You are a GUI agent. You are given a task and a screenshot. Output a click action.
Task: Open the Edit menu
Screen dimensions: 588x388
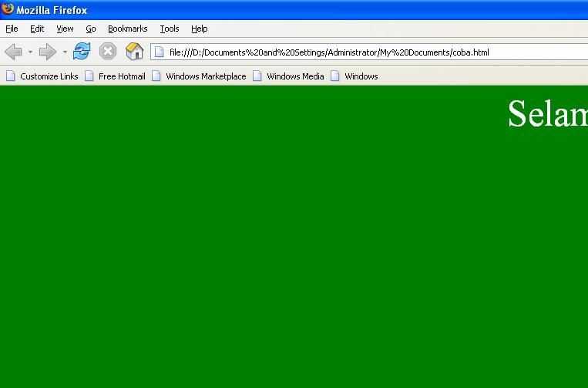37,29
